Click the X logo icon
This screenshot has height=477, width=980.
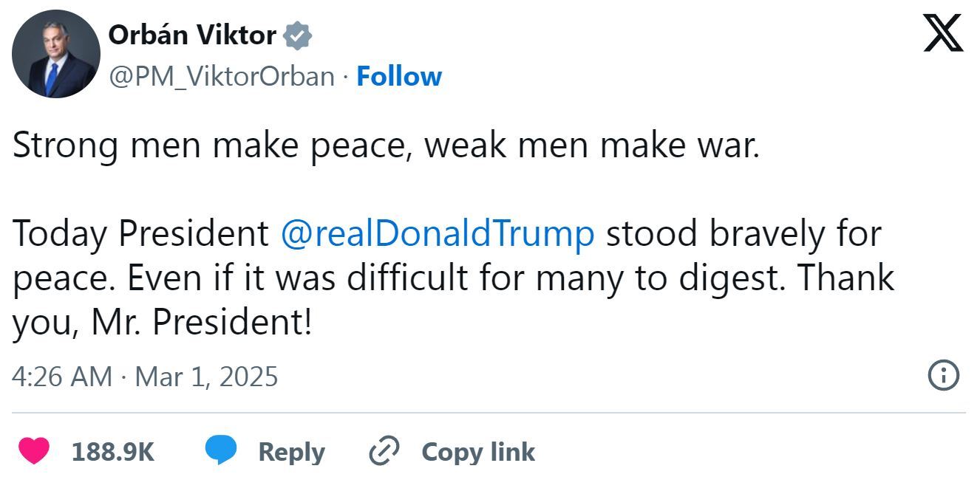click(943, 34)
